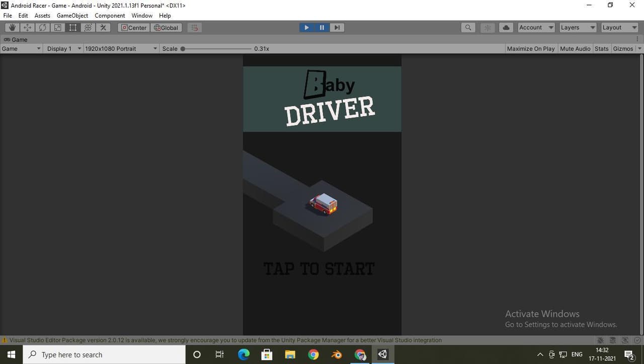The width and height of the screenshot is (644, 364).
Task: Tap the TAP TO START text
Action: tap(319, 269)
